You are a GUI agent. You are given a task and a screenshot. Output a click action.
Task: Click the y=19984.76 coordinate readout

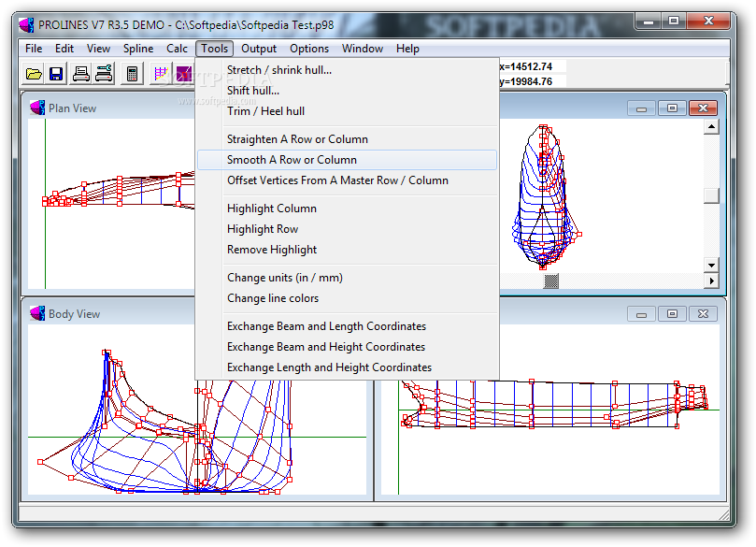(x=526, y=81)
